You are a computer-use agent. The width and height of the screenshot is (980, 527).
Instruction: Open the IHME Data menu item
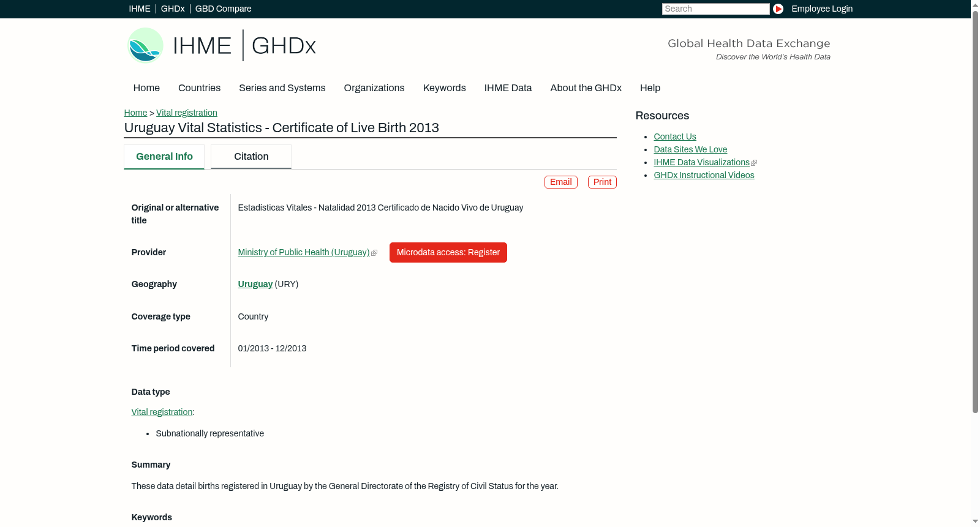click(x=508, y=88)
